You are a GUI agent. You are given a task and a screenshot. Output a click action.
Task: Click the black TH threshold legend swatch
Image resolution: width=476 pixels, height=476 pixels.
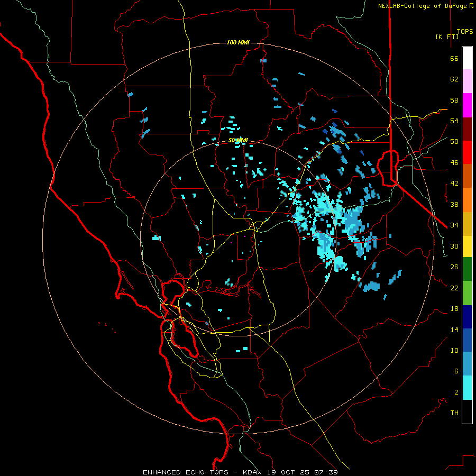467,411
